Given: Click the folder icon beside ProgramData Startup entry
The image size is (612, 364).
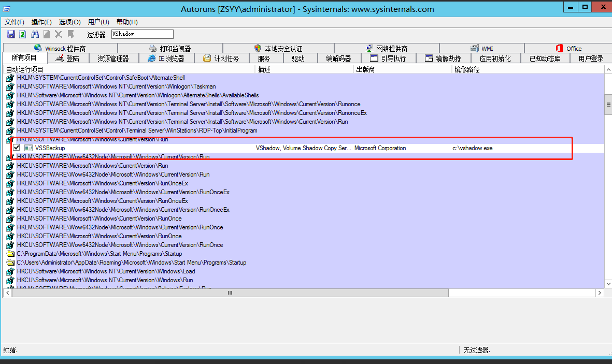Looking at the screenshot, I should (11, 254).
